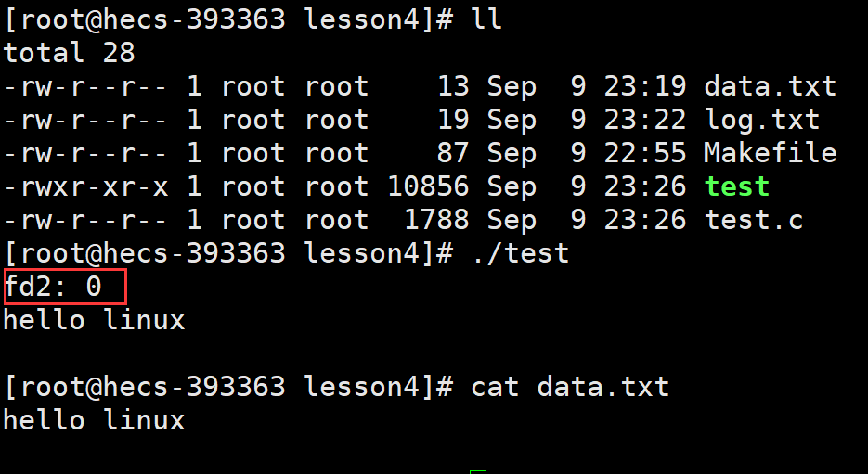Click the data.txt filename in listing
The width and height of the screenshot is (868, 474).
tap(770, 87)
